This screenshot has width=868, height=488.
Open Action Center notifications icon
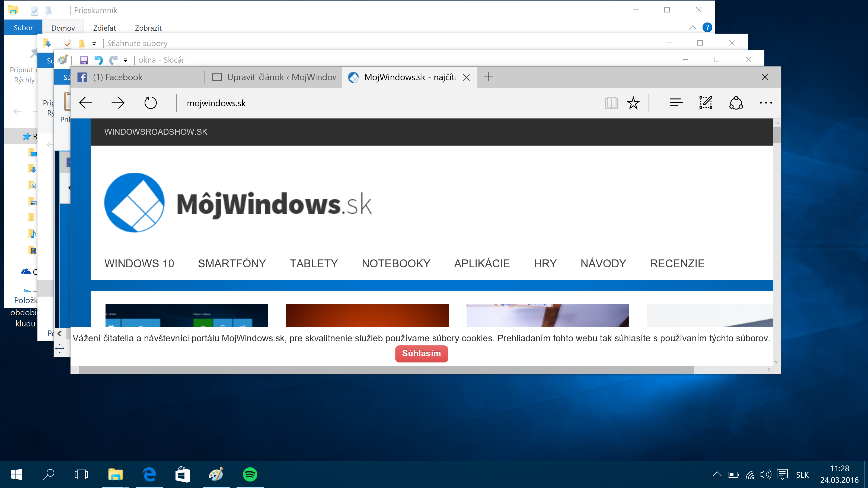click(782, 474)
